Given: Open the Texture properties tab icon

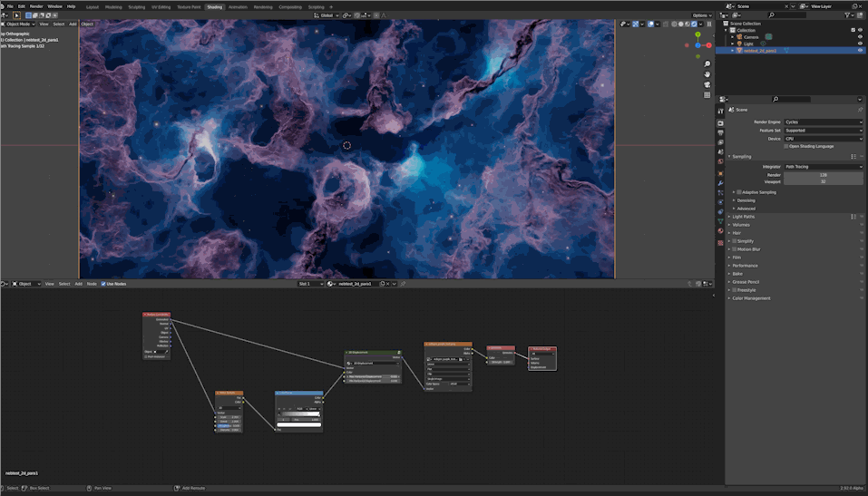Looking at the screenshot, I should click(x=720, y=242).
